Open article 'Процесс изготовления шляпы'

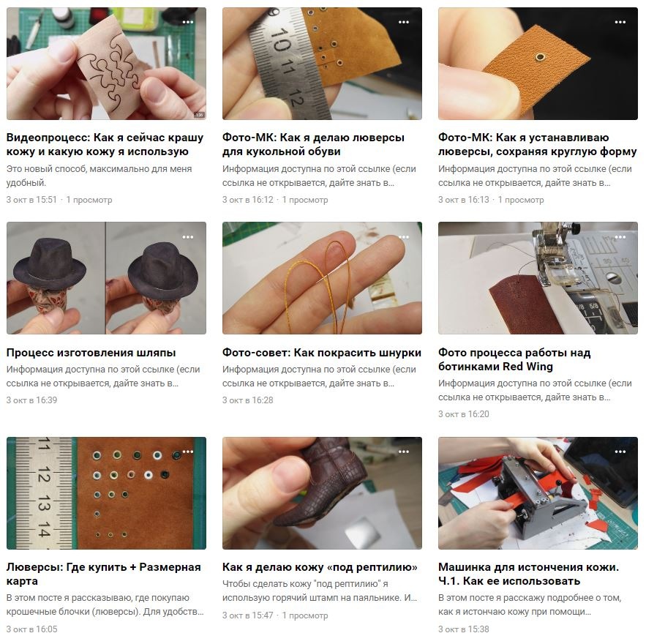91,353
